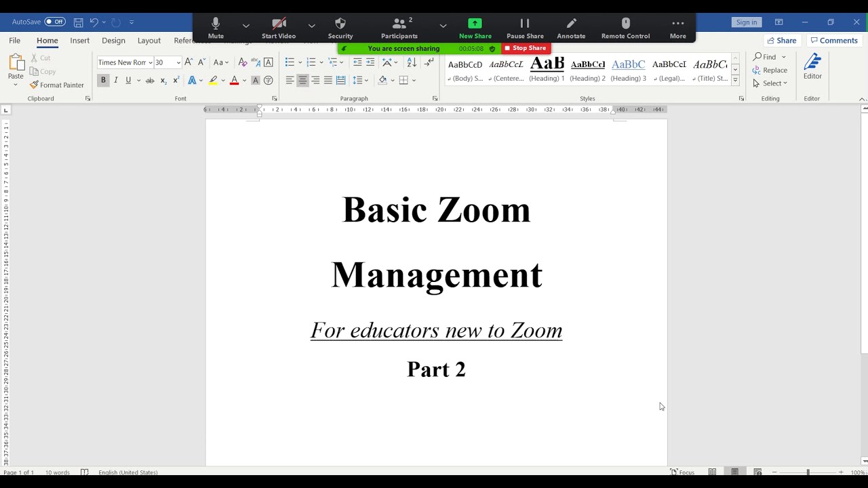Apply the Heading 1 style
The height and width of the screenshot is (488, 868).
(547, 70)
